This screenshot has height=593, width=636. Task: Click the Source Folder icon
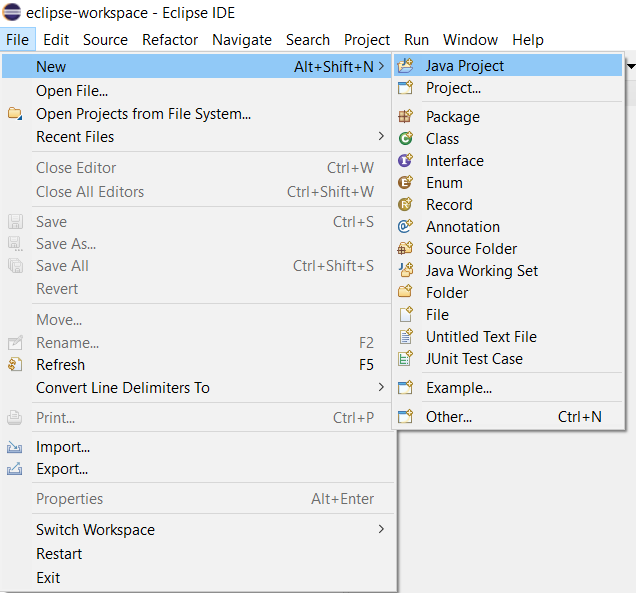405,249
